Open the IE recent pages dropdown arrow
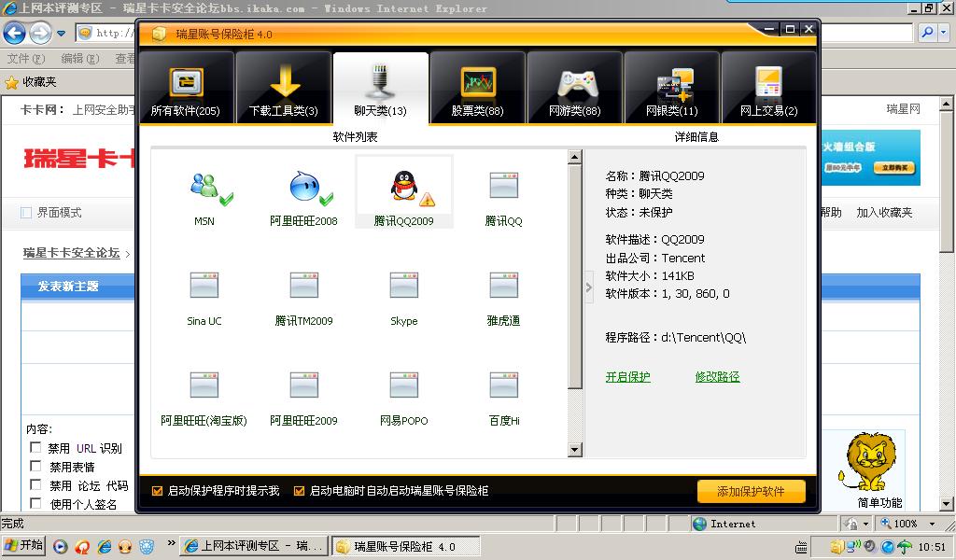The height and width of the screenshot is (560, 956). (61, 34)
